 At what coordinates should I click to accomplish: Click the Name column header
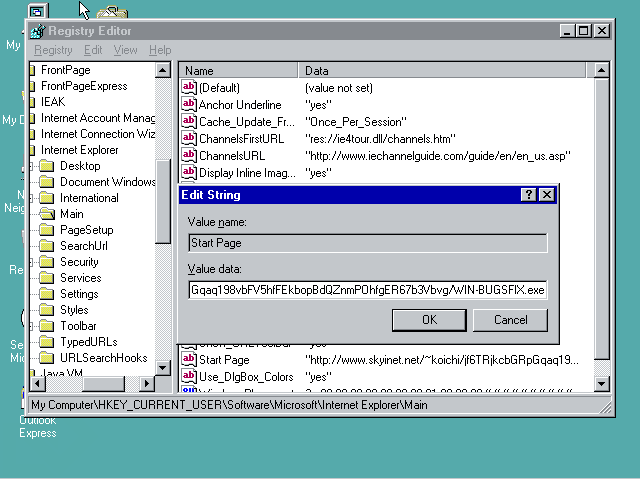[x=238, y=71]
